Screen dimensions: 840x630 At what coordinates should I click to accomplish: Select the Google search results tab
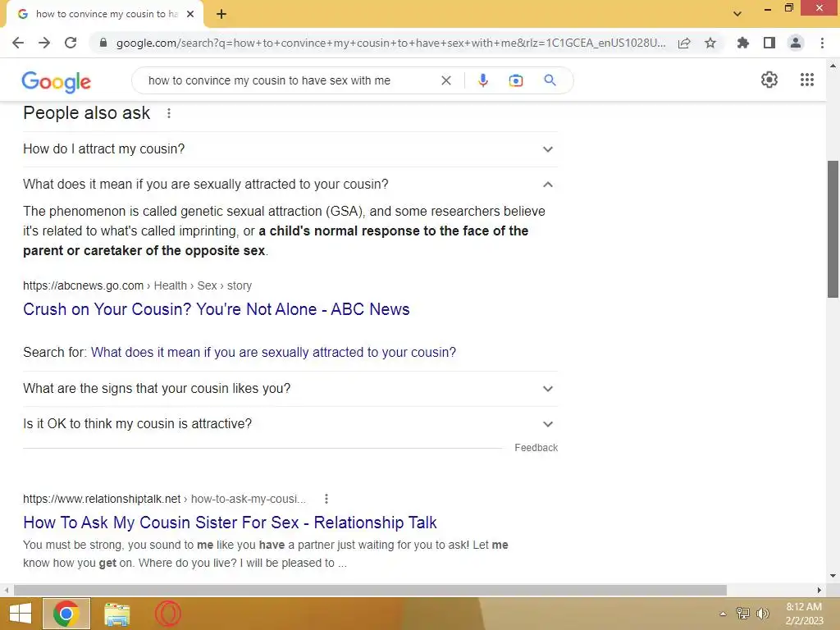coord(104,14)
